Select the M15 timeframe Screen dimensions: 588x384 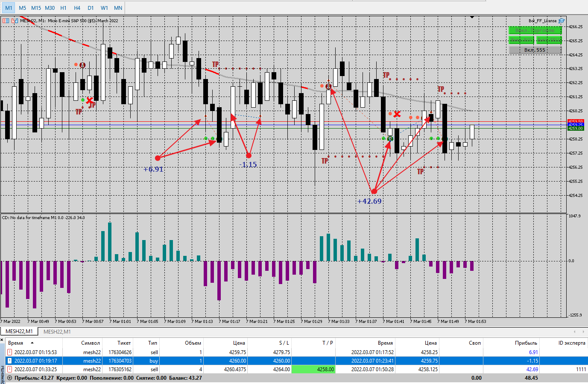click(36, 8)
